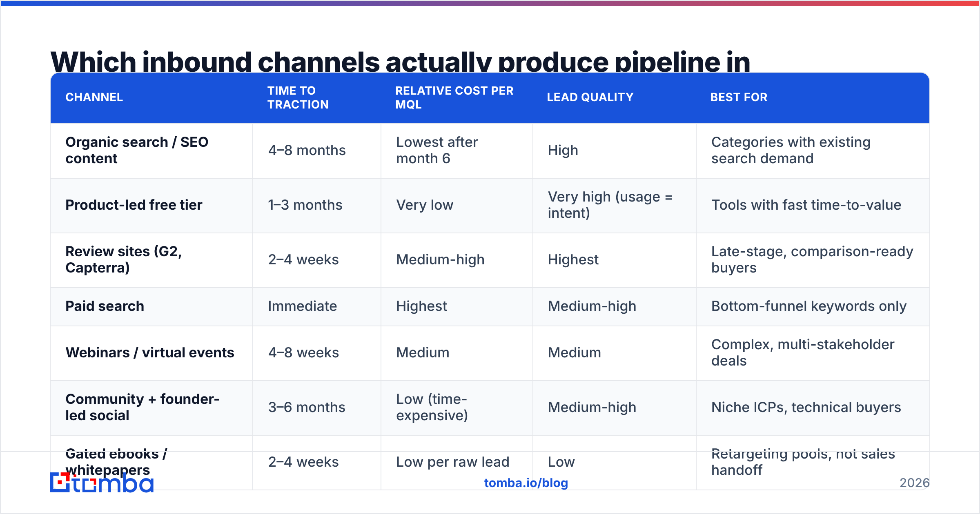Click Tools with fast time-to-value
Screen dimensions: 980x514
[x=813, y=205]
